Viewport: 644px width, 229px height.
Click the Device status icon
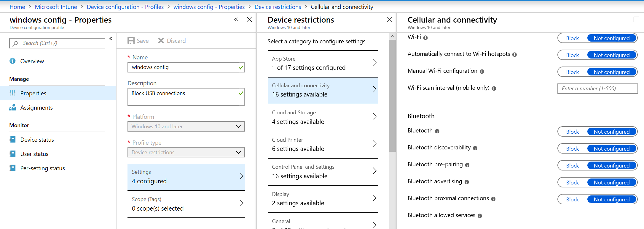pyautogui.click(x=12, y=140)
